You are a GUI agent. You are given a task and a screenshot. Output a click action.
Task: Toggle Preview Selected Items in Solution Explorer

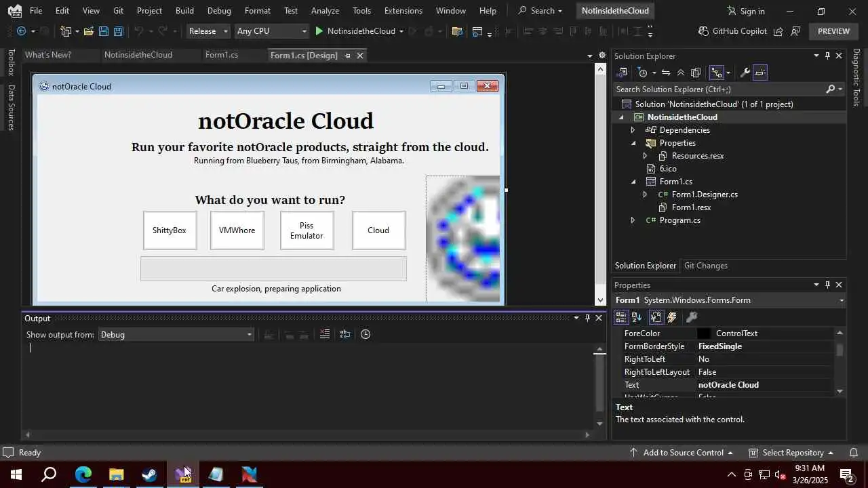[x=760, y=73]
